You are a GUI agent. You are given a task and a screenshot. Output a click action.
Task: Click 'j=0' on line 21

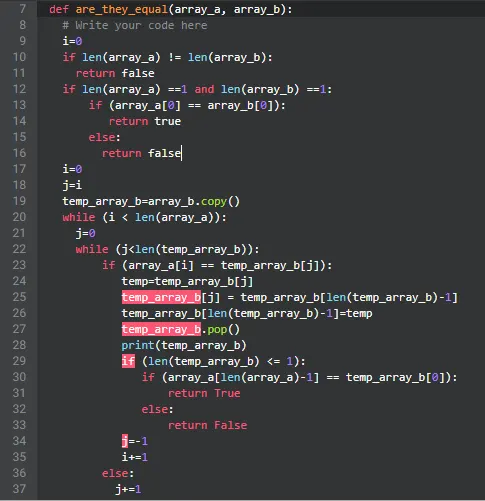tap(85, 233)
